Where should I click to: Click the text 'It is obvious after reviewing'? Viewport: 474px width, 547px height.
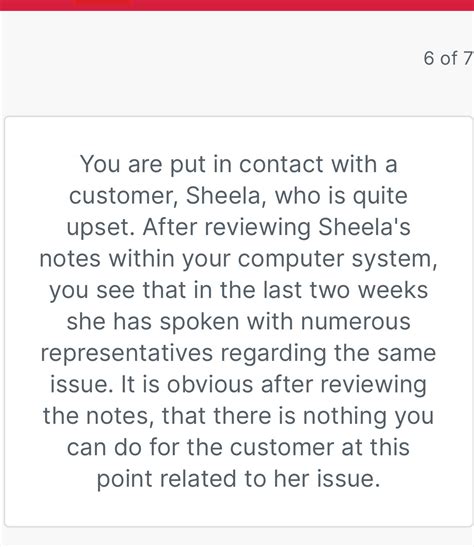274,384
